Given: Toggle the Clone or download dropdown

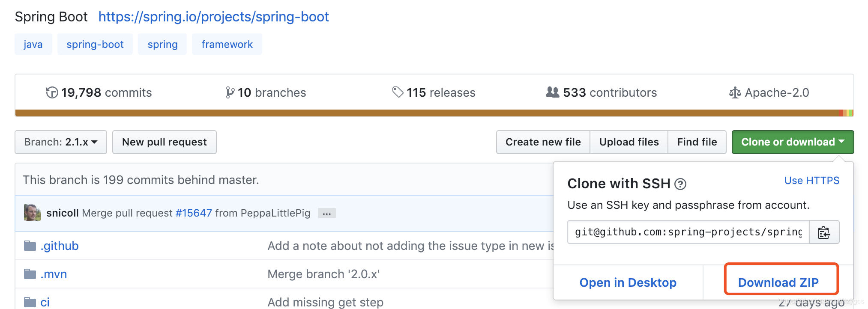Looking at the screenshot, I should click(793, 142).
